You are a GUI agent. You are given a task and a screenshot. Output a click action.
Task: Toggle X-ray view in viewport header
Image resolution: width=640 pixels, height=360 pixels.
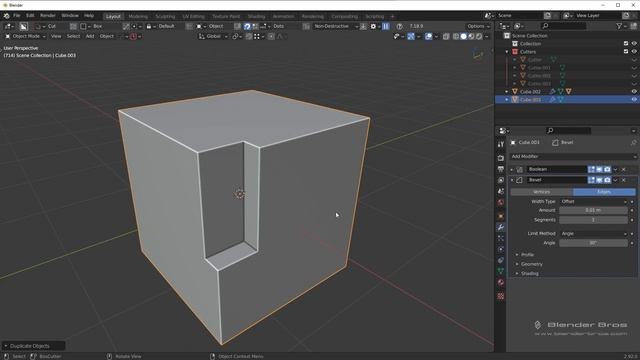446,36
